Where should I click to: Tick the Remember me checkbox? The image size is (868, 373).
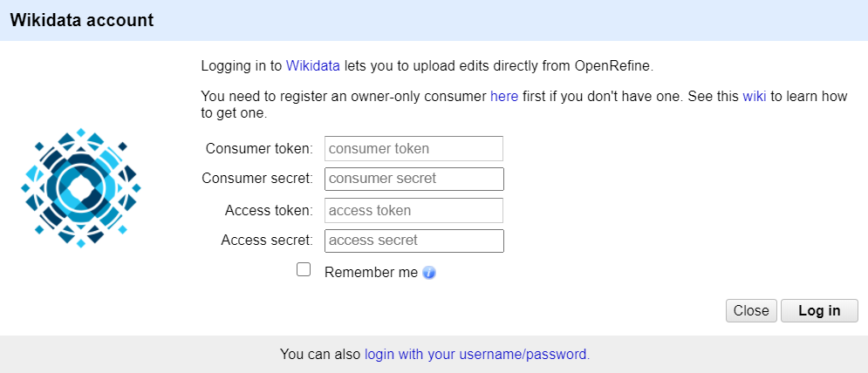pos(304,270)
